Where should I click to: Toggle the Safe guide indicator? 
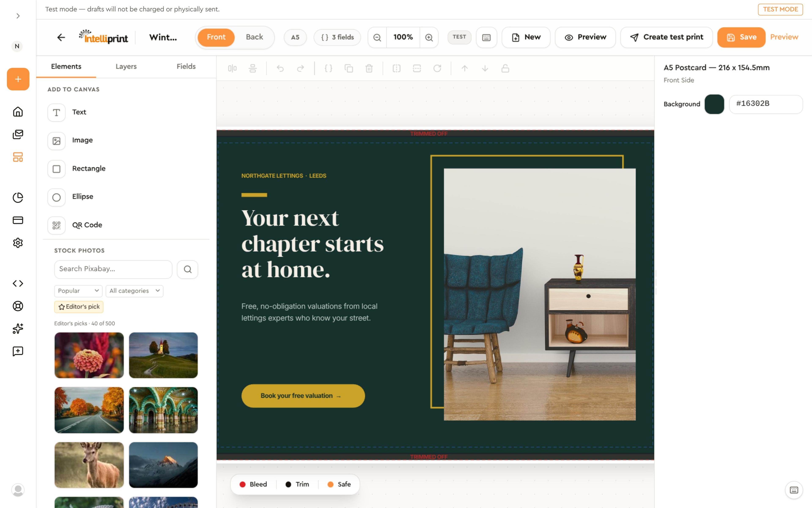pos(339,484)
